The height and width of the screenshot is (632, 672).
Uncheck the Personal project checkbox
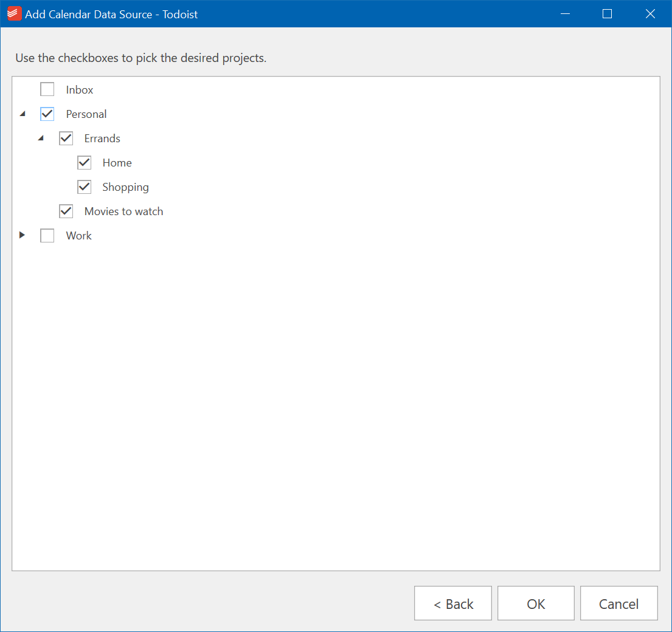click(x=47, y=114)
